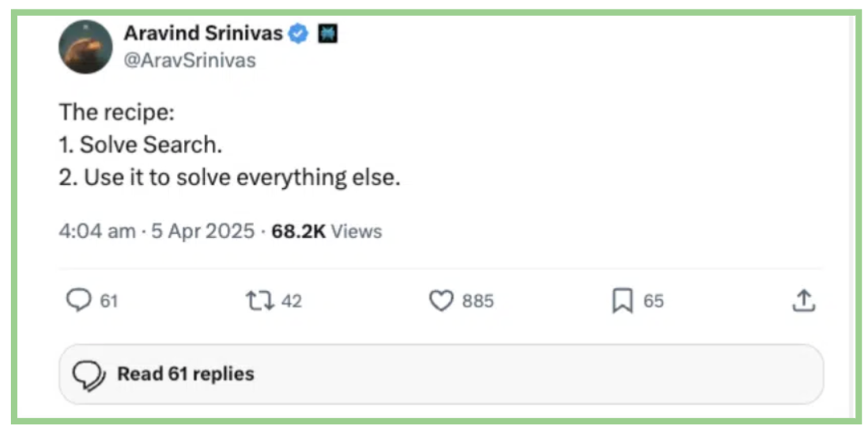Viewport: 868px width, 432px height.
Task: Click the reply speech bubble icon
Action: tap(78, 301)
